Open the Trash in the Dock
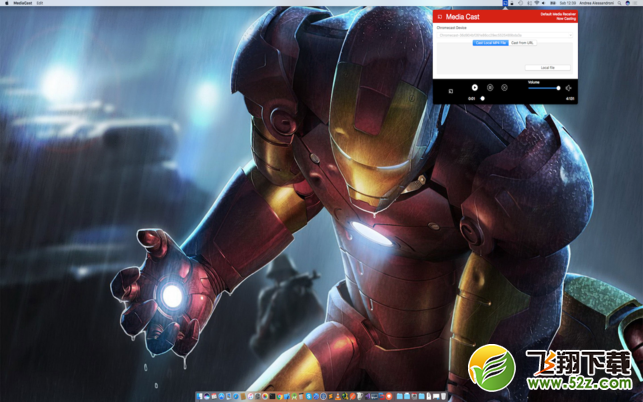 pos(443,397)
